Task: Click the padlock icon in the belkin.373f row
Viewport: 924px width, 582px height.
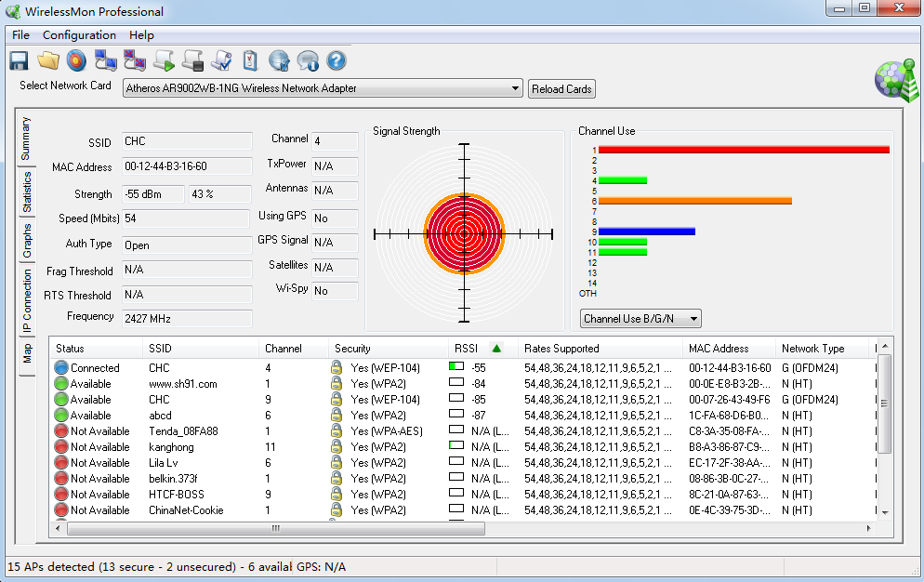Action: 337,478
